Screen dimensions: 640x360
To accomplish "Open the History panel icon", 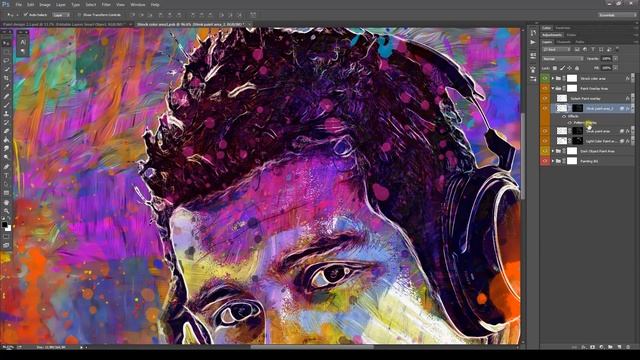I will pos(533,33).
